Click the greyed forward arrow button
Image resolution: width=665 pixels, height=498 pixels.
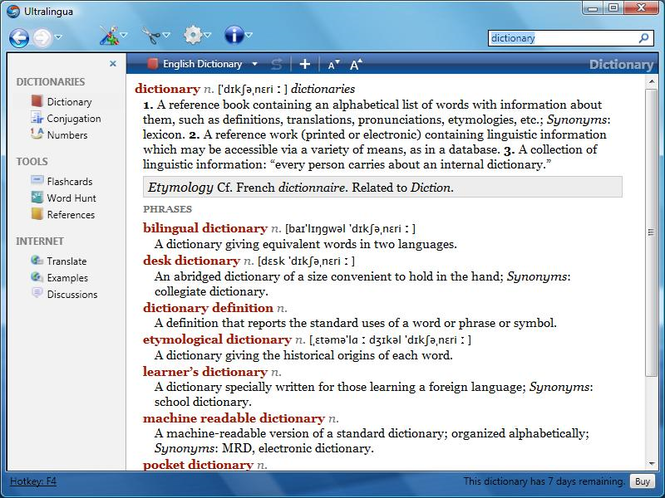pyautogui.click(x=42, y=38)
